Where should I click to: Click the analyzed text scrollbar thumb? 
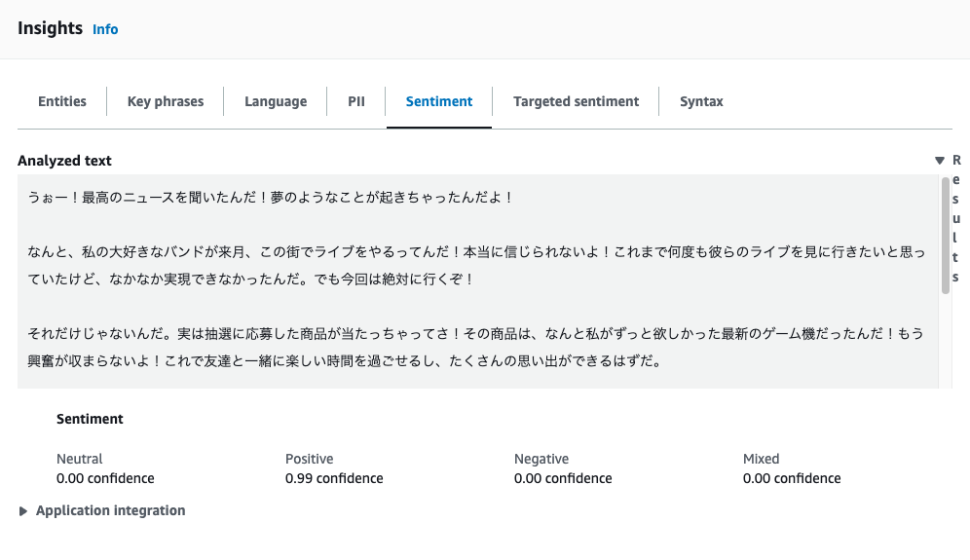tap(946, 235)
